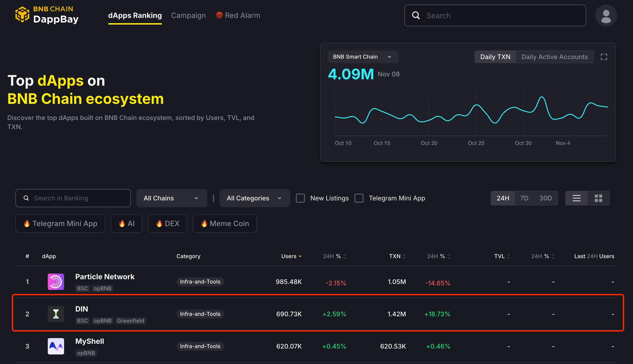Click the Particle Network app icon
The height and width of the screenshot is (364, 633).
pyautogui.click(x=56, y=282)
